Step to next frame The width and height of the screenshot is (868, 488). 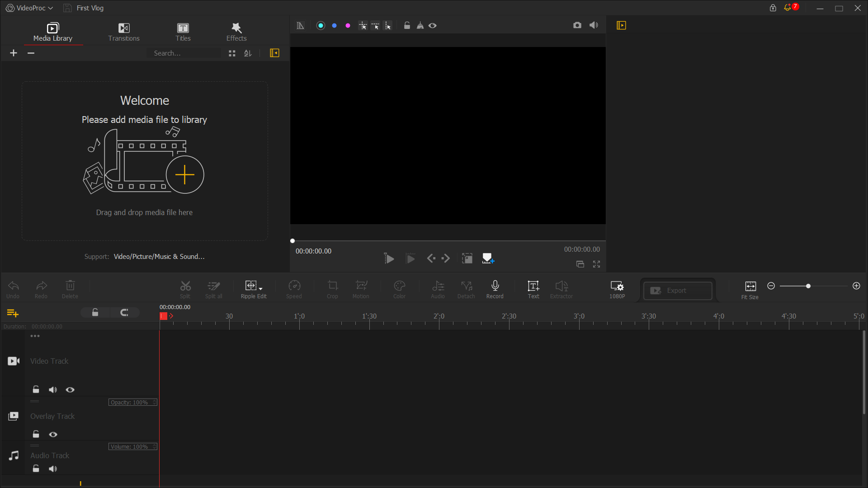446,258
